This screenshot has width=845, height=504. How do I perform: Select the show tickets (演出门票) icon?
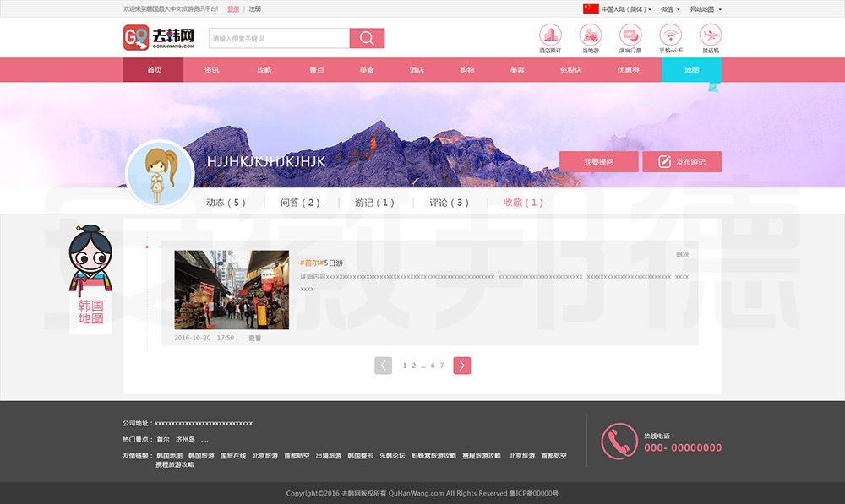click(630, 35)
